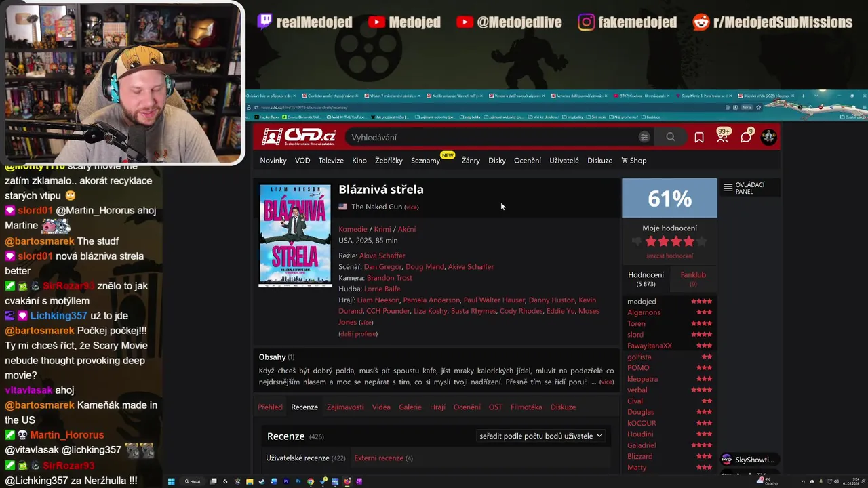Open the Bláznivá střela poster thumbnail
868x488 pixels.
click(295, 235)
